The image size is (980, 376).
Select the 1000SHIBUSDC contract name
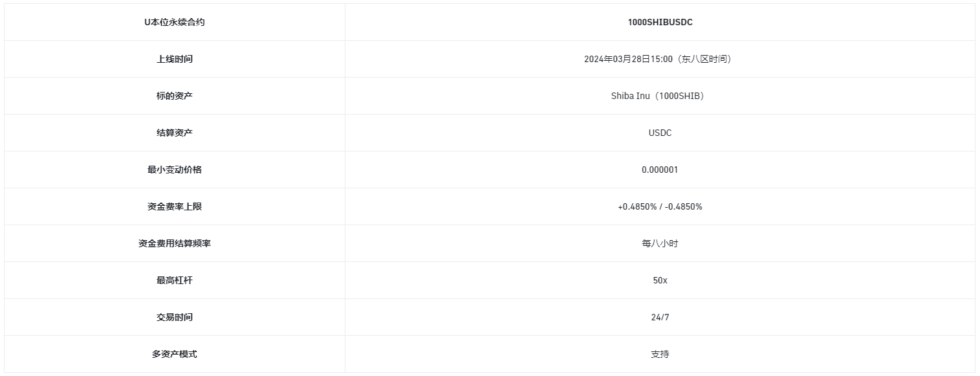click(660, 22)
